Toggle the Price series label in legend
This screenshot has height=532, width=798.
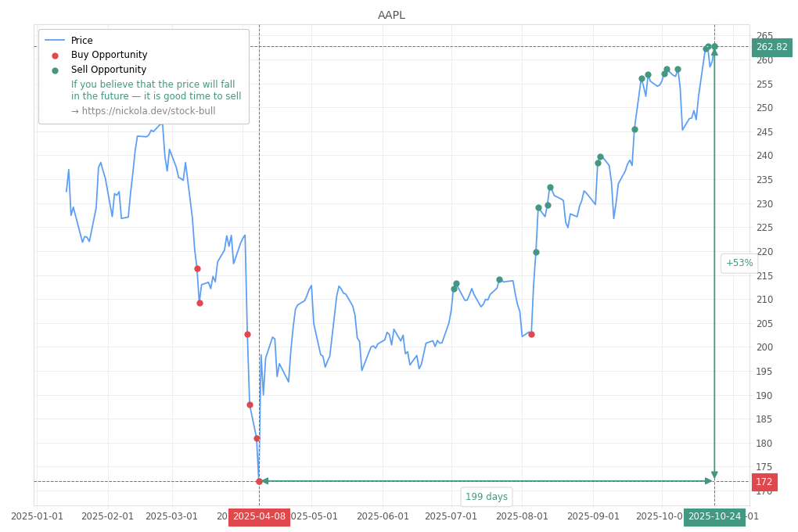pyautogui.click(x=81, y=41)
